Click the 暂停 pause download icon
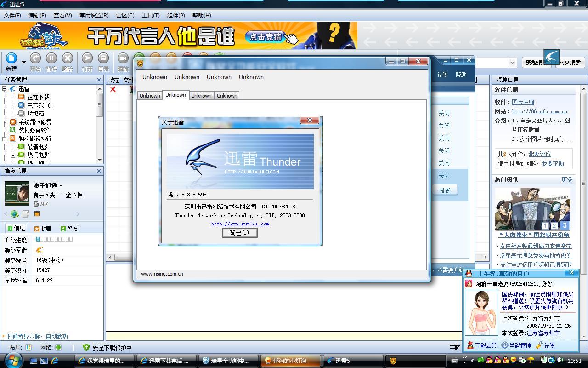Screen dimensions: 588x368 51,58
